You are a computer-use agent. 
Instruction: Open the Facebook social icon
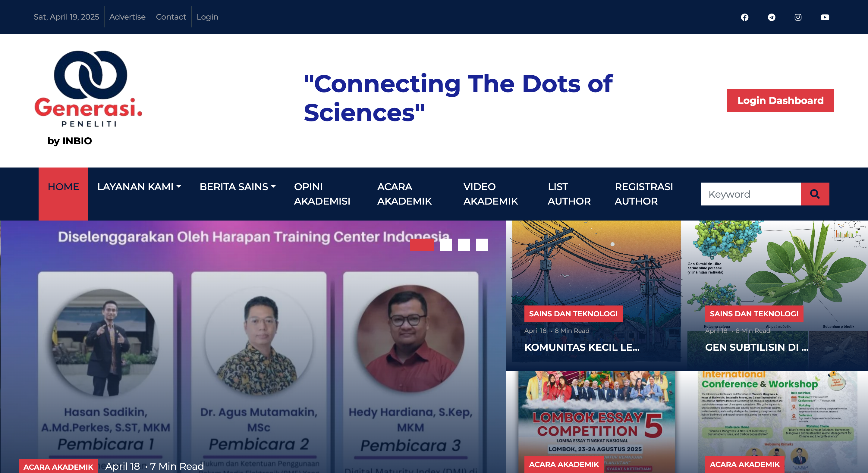pyautogui.click(x=745, y=17)
